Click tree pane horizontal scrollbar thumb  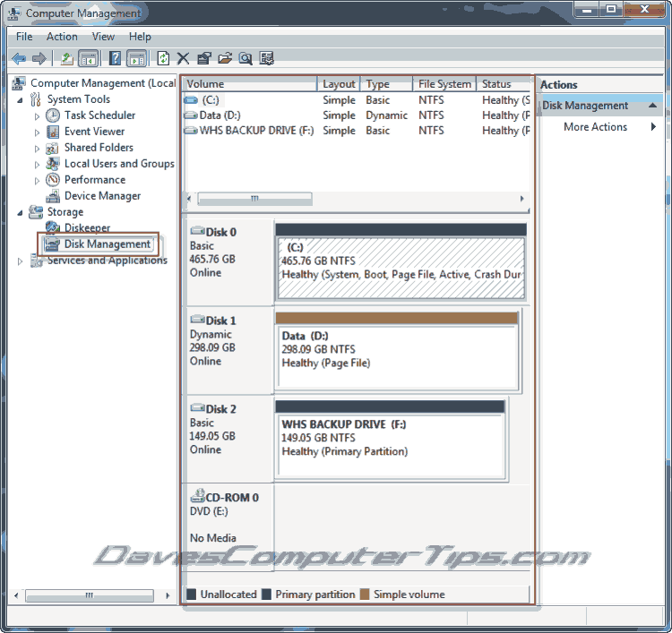pyautogui.click(x=89, y=595)
